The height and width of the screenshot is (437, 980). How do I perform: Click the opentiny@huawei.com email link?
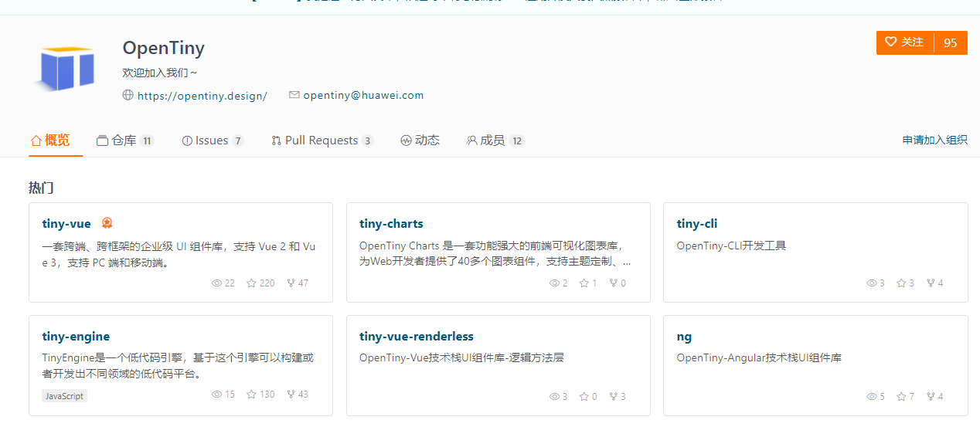coord(363,96)
